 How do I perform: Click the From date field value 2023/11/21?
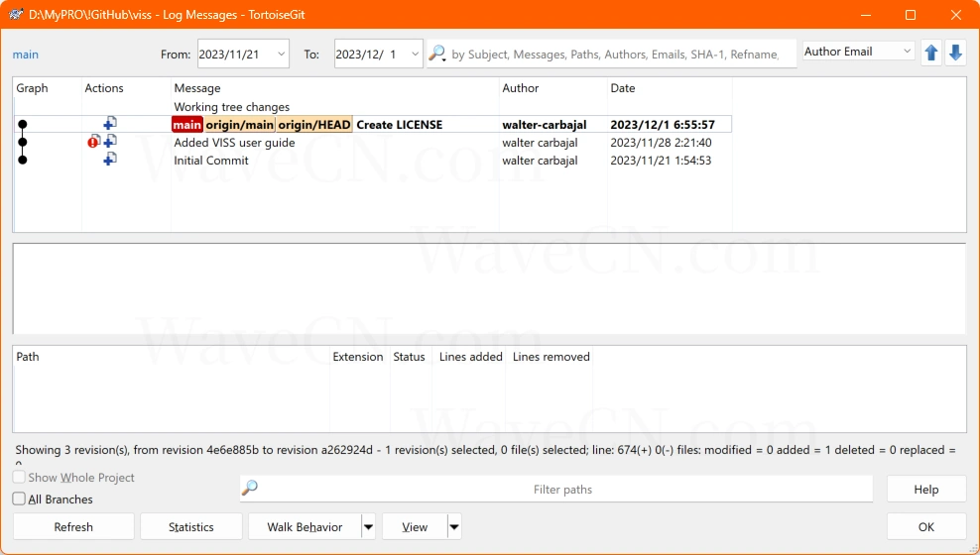tap(229, 55)
